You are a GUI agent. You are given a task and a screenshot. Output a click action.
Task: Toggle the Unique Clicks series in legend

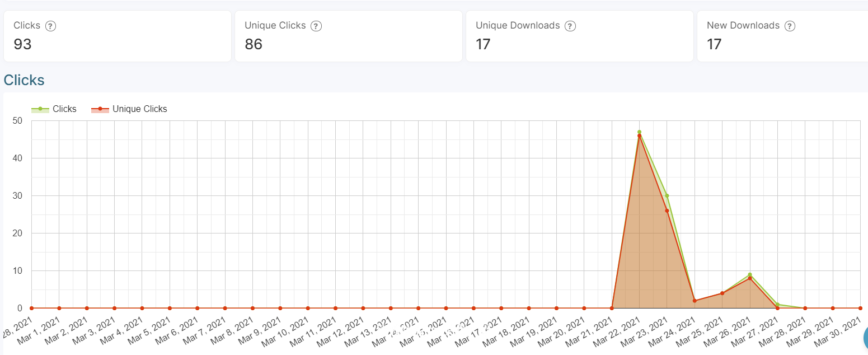click(x=129, y=109)
